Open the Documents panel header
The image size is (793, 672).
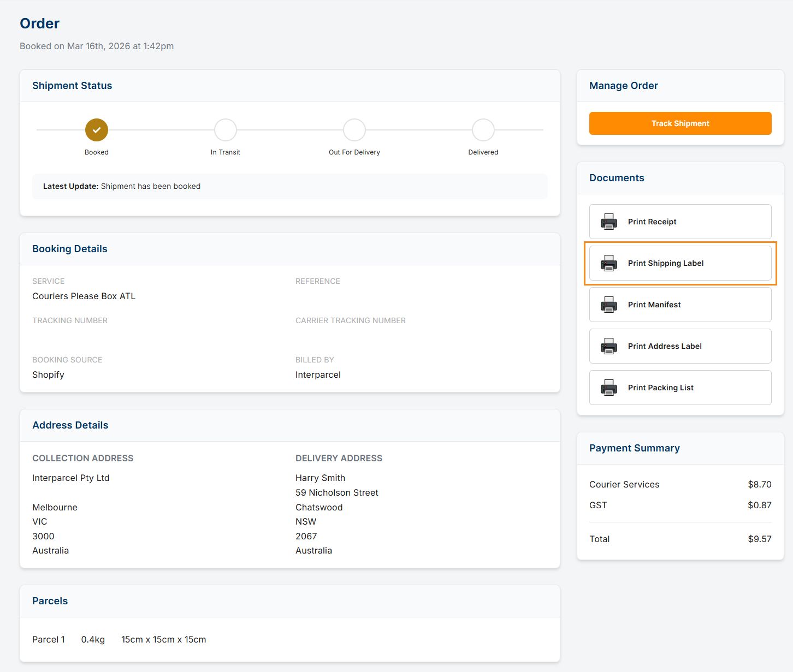pos(617,178)
